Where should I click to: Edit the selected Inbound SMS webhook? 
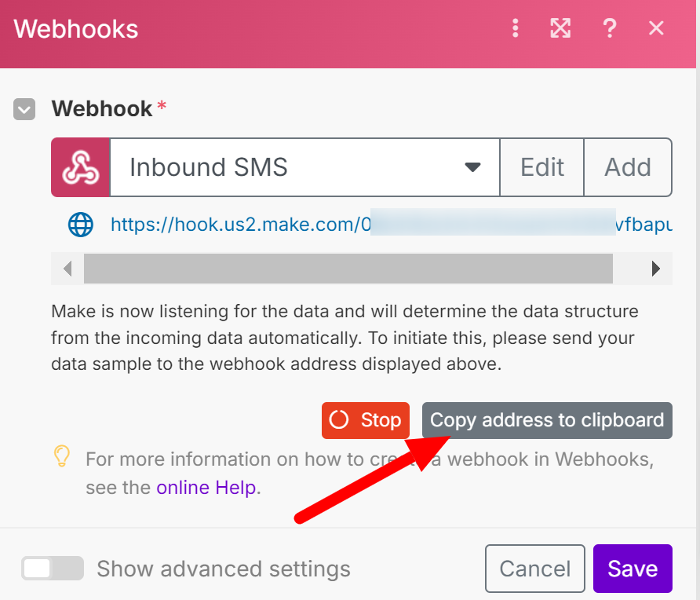542,167
